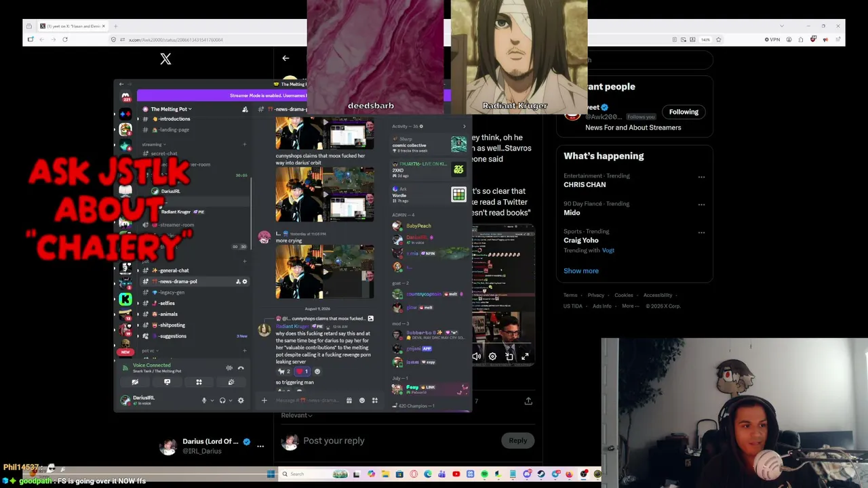Reload the page in the browser toolbar
Viewport: 868px width, 488px height.
pyautogui.click(x=65, y=39)
